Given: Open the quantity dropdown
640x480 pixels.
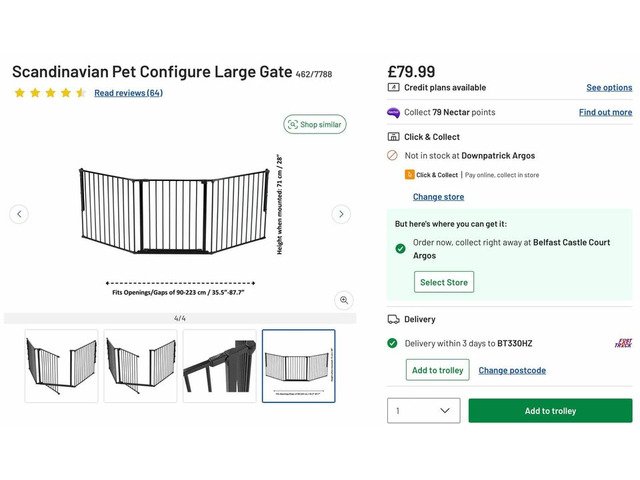Looking at the screenshot, I should tap(423, 411).
